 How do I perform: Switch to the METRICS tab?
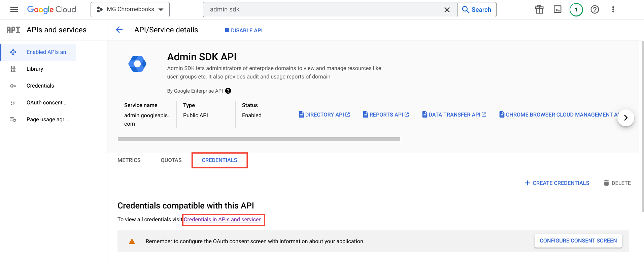[129, 160]
